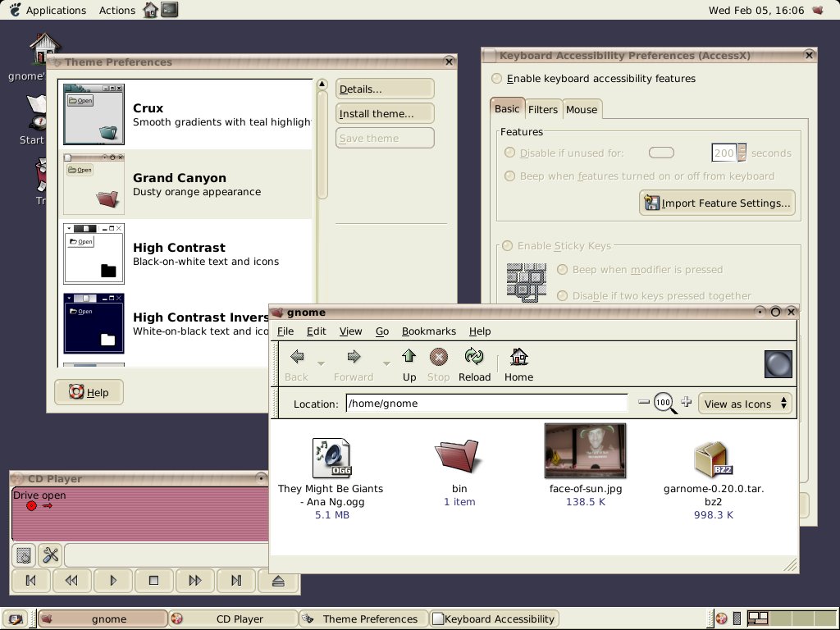
Task: Launch terminal from top panel
Action: point(170,10)
